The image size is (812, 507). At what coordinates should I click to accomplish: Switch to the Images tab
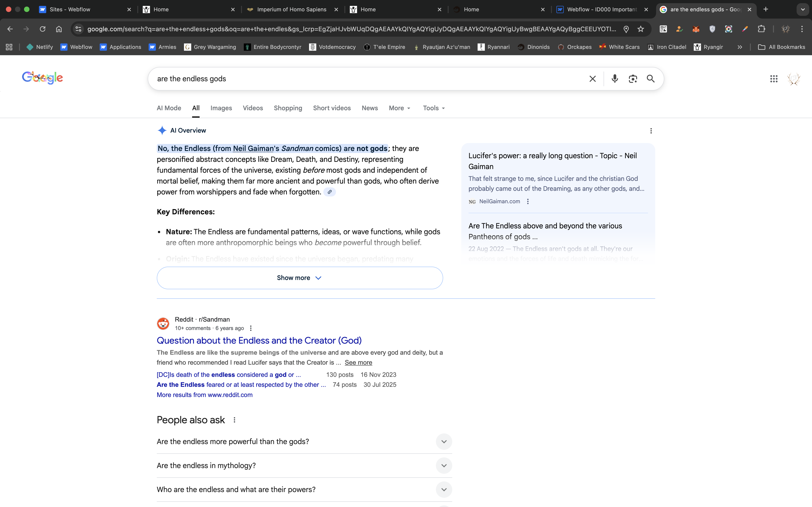(221, 108)
